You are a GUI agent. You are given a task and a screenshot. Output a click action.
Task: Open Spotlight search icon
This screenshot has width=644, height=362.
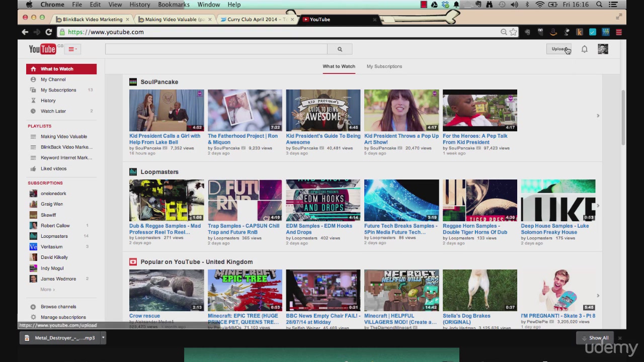(x=599, y=5)
